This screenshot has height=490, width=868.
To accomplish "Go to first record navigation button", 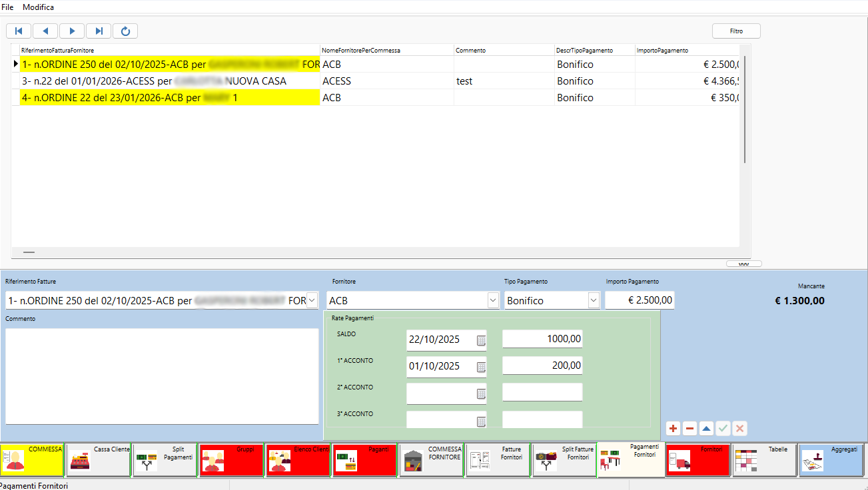I will click(19, 31).
